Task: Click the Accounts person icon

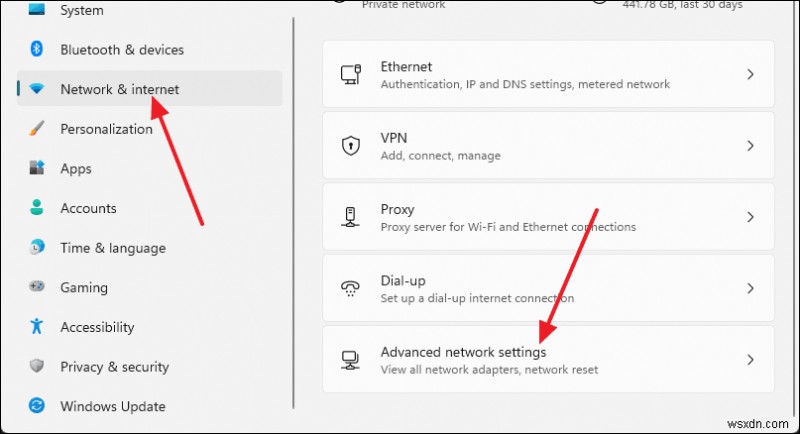Action: click(x=37, y=208)
